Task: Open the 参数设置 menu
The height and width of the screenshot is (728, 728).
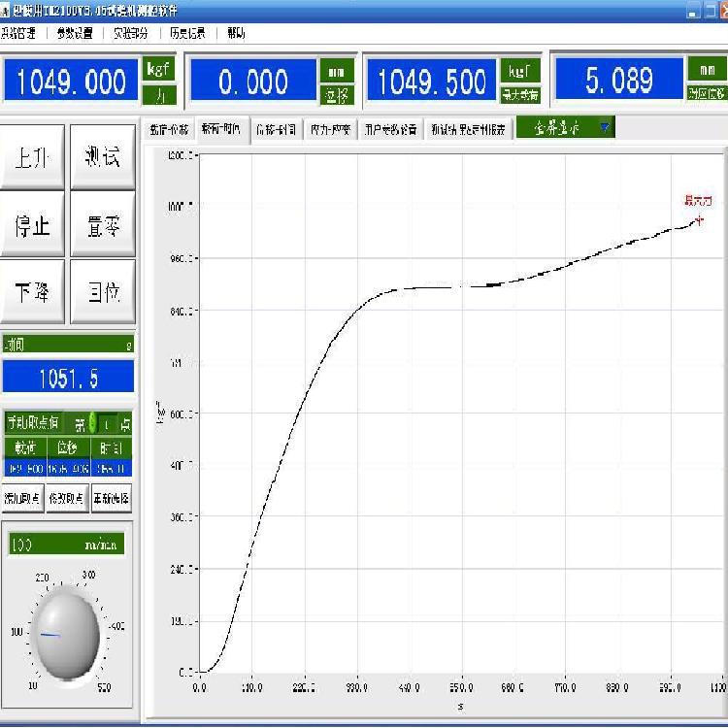Action: (73, 33)
